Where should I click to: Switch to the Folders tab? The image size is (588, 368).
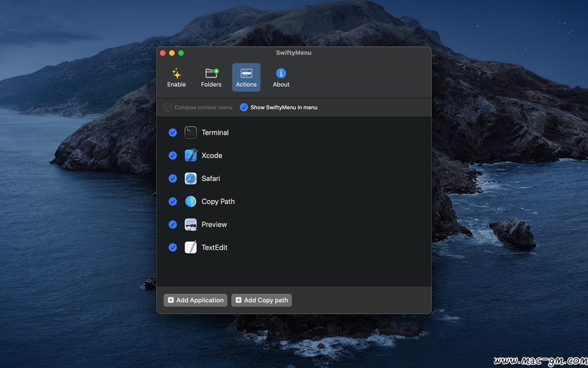coord(211,77)
